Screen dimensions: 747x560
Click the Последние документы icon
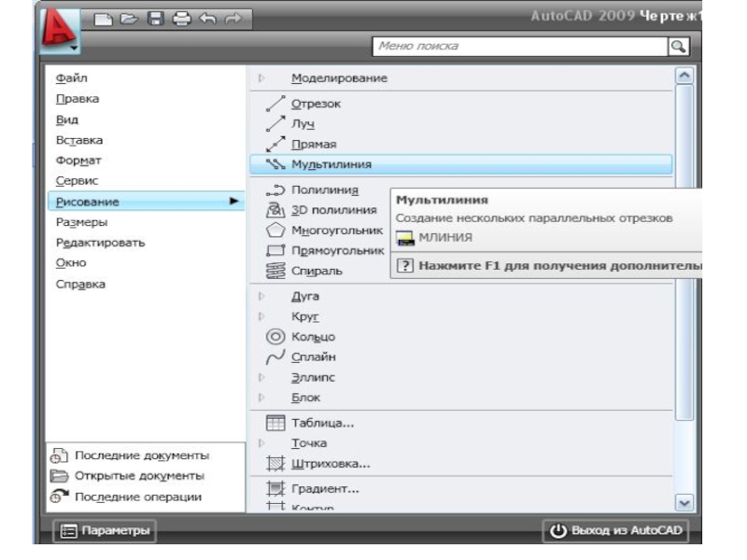coord(59,455)
